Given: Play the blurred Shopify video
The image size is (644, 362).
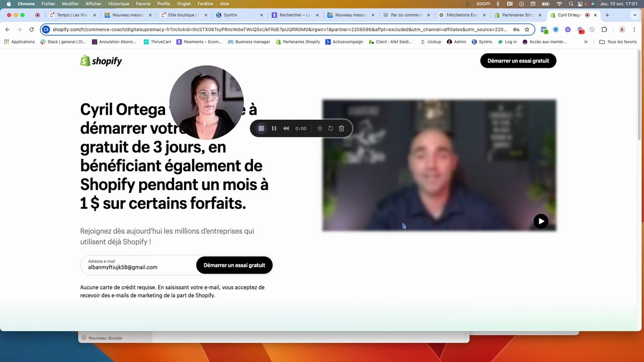Looking at the screenshot, I should (541, 221).
